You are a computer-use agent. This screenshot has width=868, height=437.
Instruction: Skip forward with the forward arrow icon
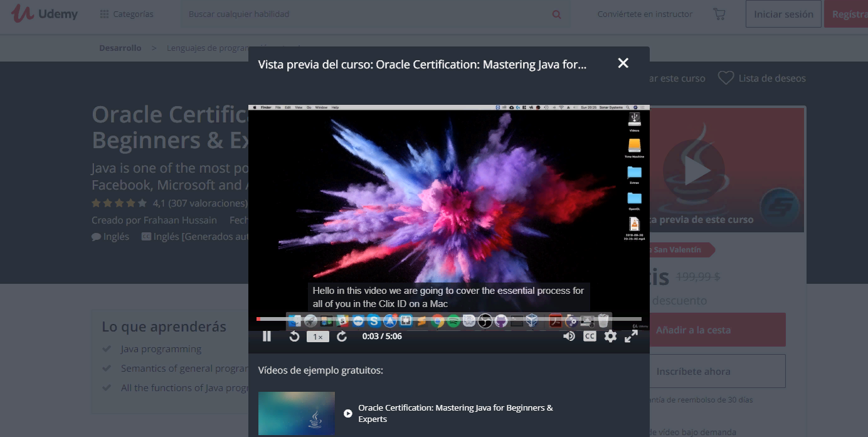[x=342, y=337]
